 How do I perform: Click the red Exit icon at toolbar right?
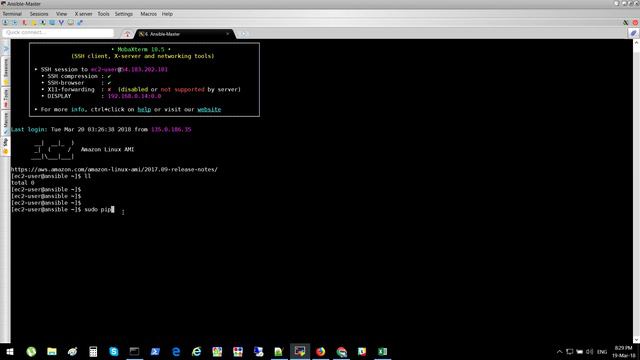tap(636, 22)
